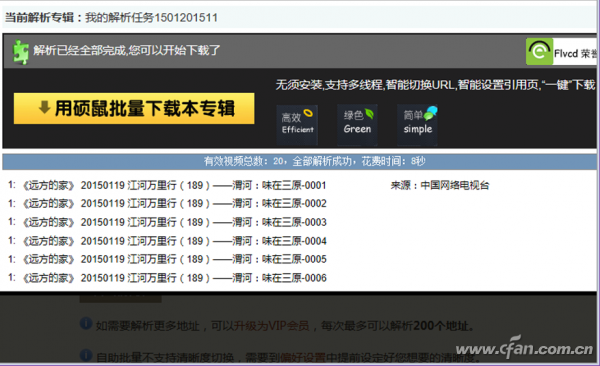Image resolution: width=600 pixels, height=366 pixels.
Task: Click the 升级为VIP会员 upgrade link
Action: click(x=271, y=326)
